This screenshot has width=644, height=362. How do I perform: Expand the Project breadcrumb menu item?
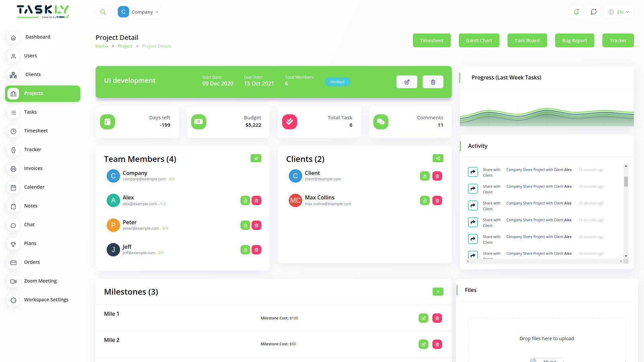coord(125,46)
